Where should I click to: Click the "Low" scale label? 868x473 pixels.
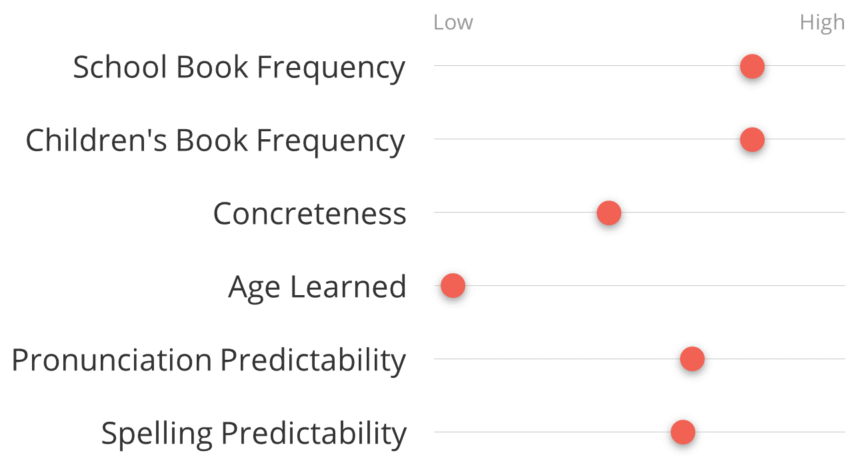(453, 23)
